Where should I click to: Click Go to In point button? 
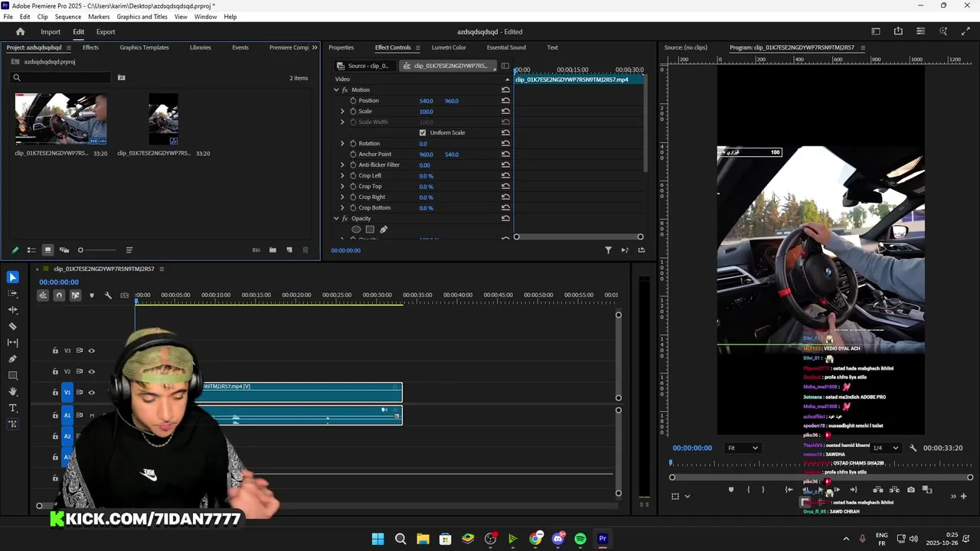(789, 490)
